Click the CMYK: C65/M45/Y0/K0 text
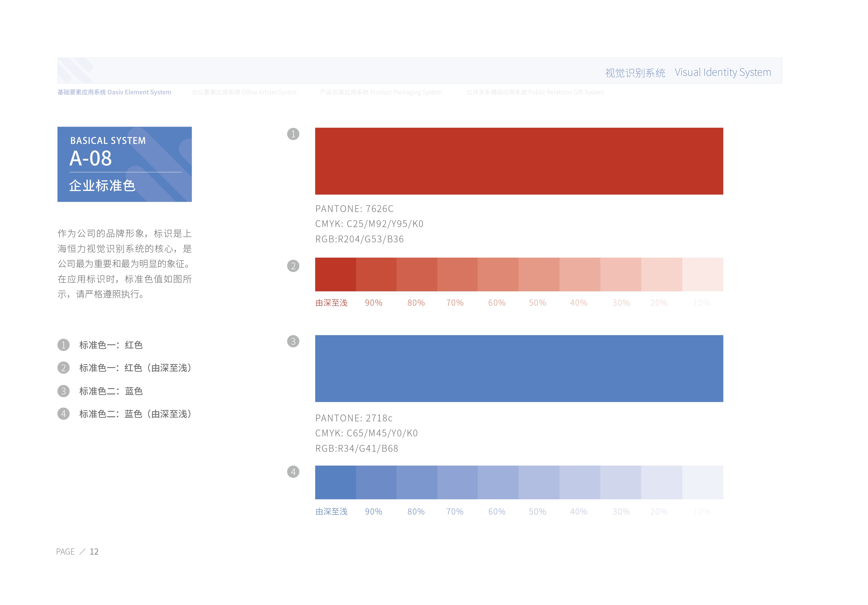This screenshot has height=605, width=868. click(367, 433)
